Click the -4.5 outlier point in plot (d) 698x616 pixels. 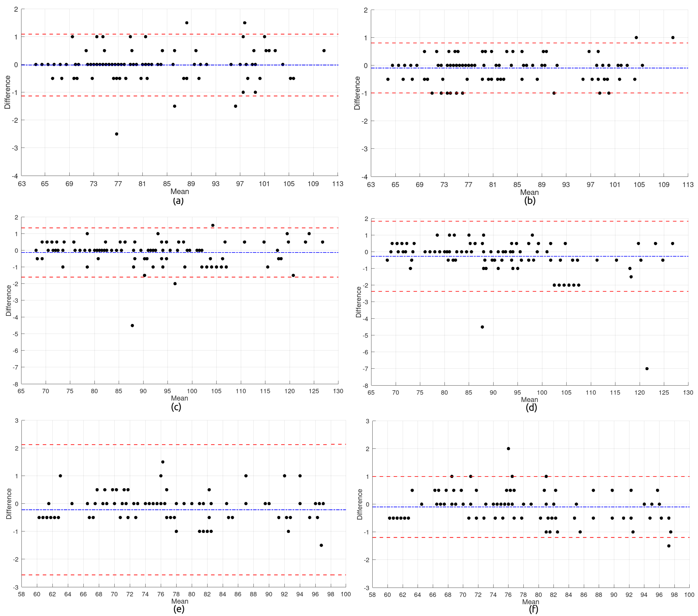click(482, 327)
